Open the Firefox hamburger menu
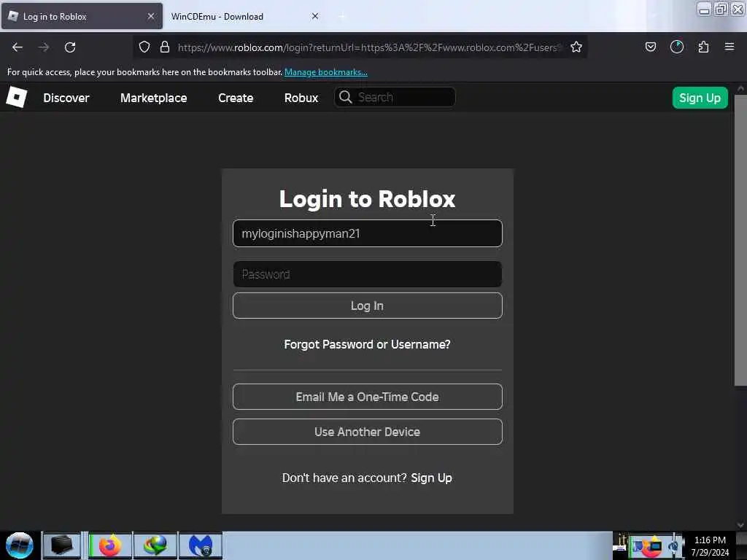Screen dimensions: 747x560 click(729, 47)
